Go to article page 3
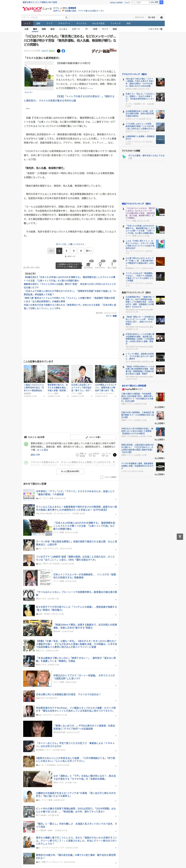This screenshot has height=868, width=186. [74, 251]
